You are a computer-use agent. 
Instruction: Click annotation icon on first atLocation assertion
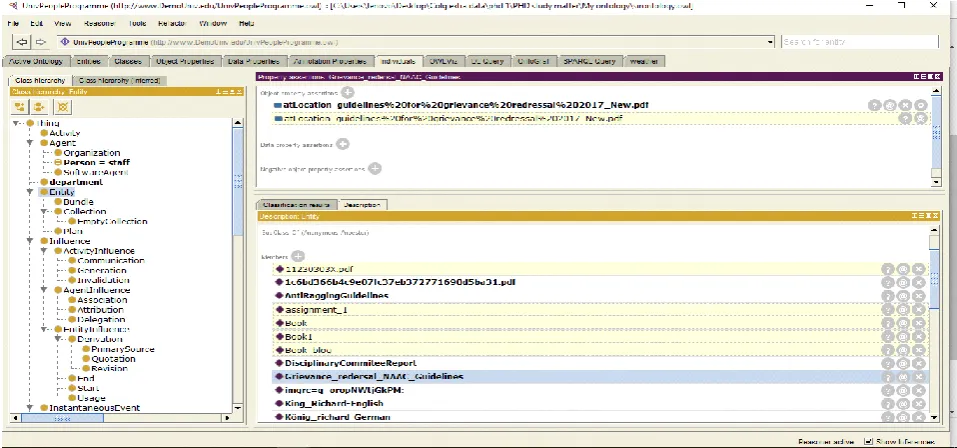click(890, 106)
